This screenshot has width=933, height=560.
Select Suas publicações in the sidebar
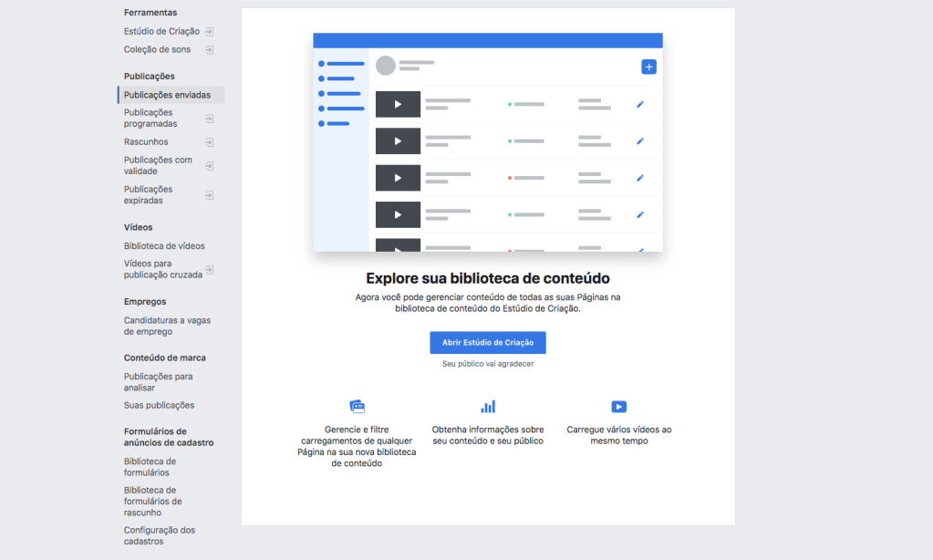pos(159,405)
